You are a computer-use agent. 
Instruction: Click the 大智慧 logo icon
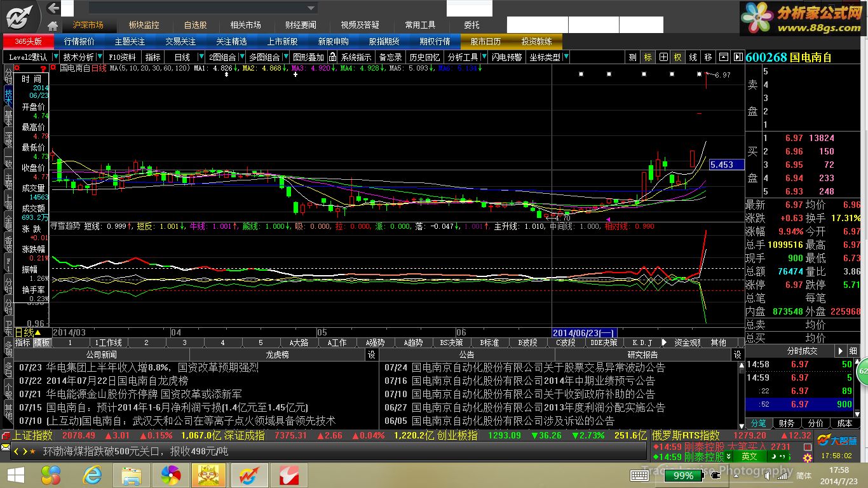pos(837,440)
